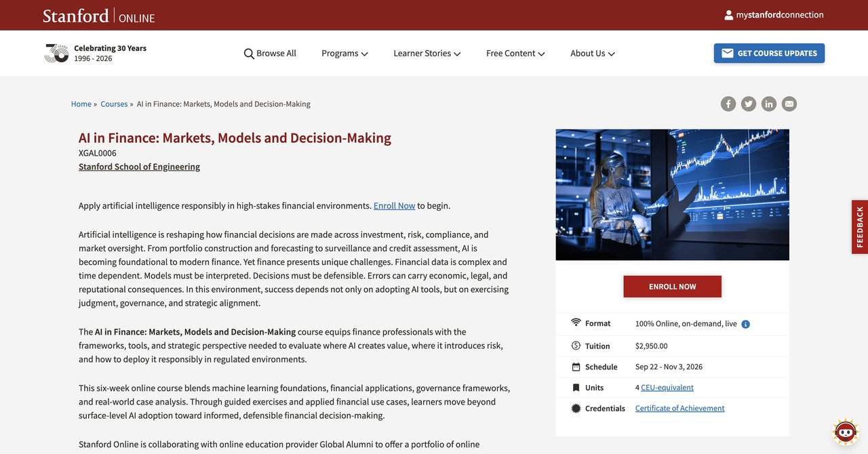868x454 pixels.
Task: Open the CEU-equivalent link
Action: [x=667, y=388]
